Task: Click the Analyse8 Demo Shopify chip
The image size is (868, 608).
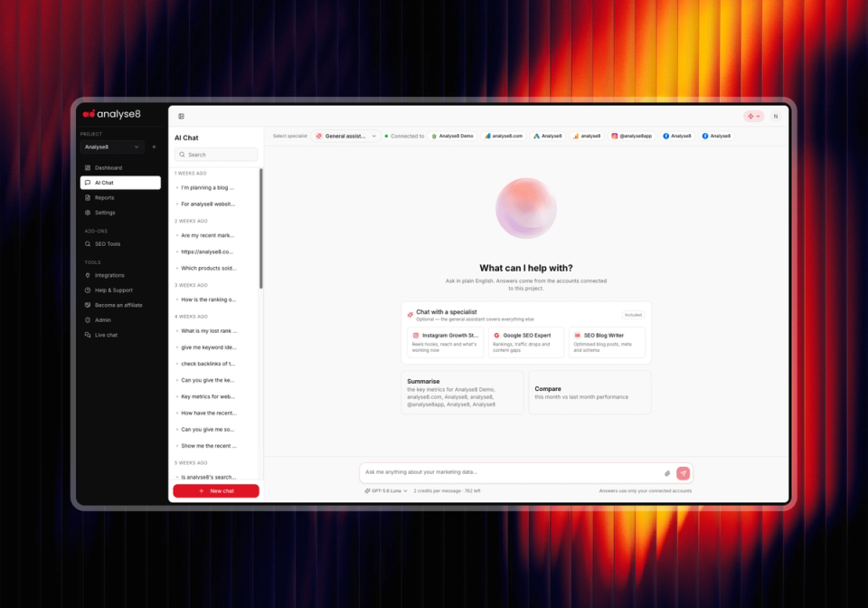Action: pos(452,136)
